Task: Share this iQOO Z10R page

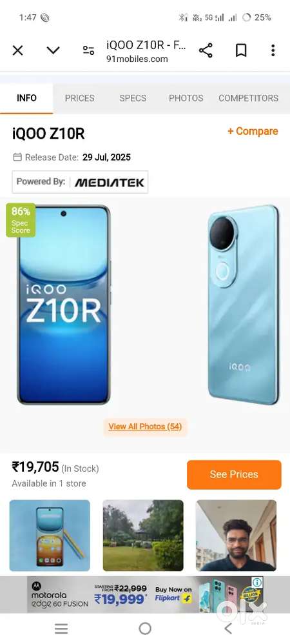Action: (x=206, y=50)
